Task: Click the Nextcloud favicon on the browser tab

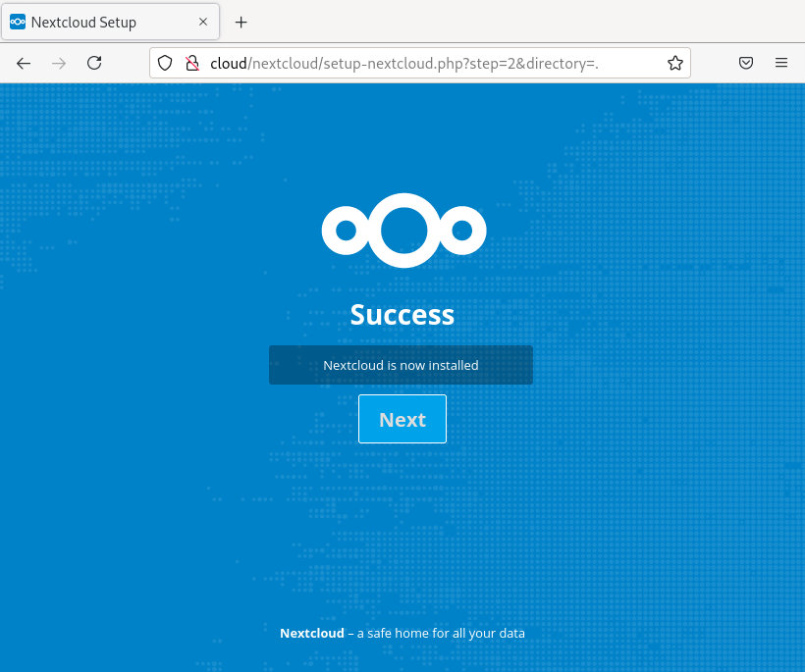Action: point(17,21)
